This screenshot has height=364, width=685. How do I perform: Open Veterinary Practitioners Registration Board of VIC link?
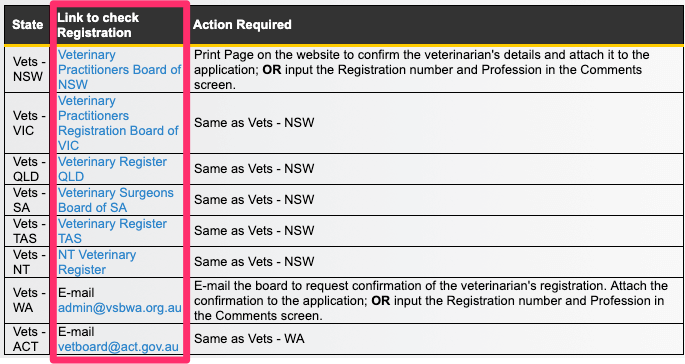pos(118,123)
